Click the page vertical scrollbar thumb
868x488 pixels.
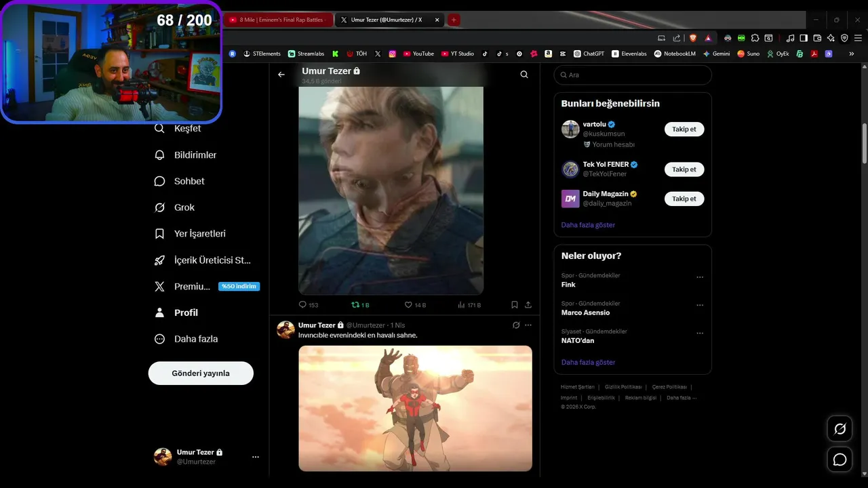(865, 144)
